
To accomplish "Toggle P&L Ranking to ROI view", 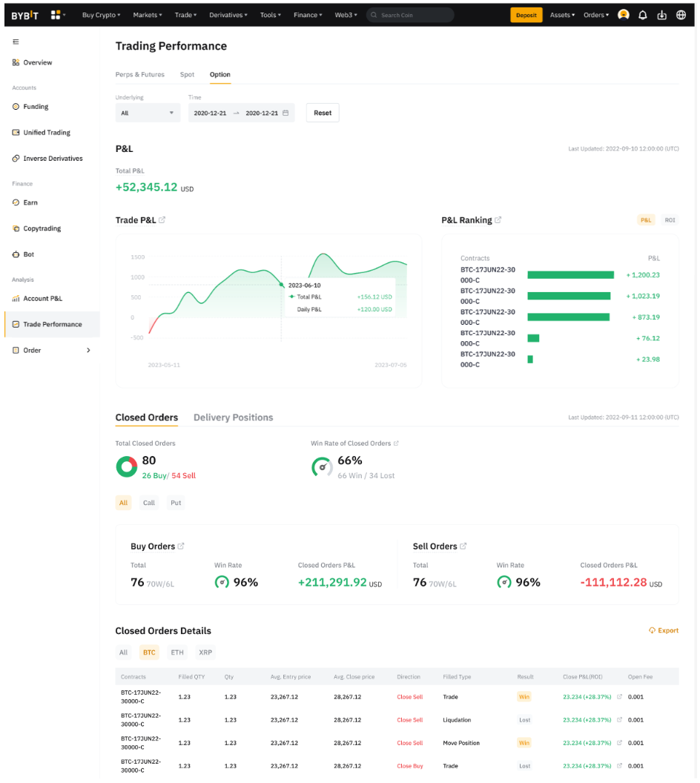I will coord(670,220).
